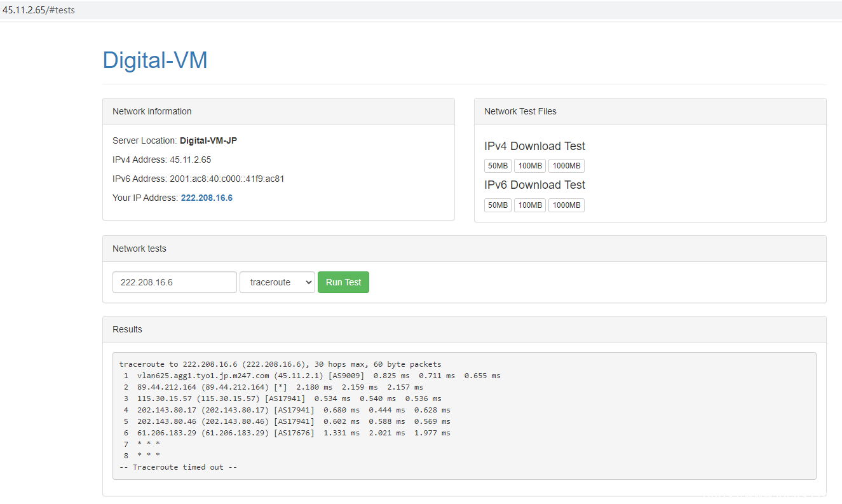Open the 222.208.16.6 Your IP Address link
Screen dimensions: 842x504
207,198
